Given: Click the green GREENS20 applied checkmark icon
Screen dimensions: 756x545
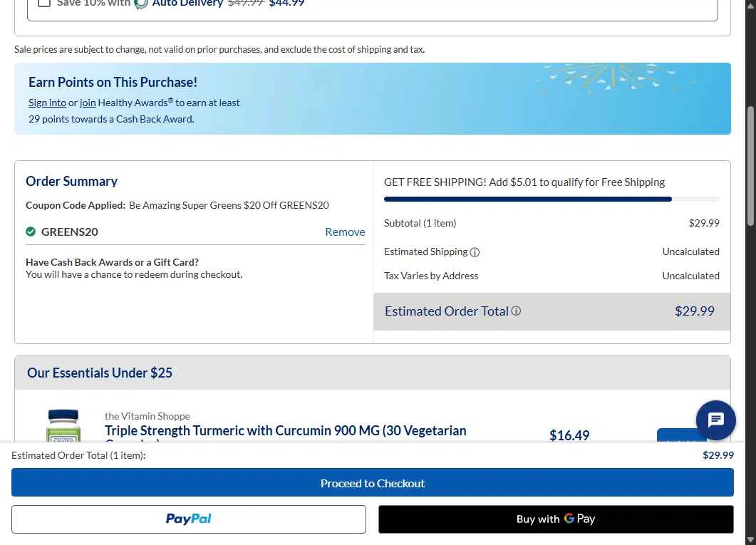Looking at the screenshot, I should pyautogui.click(x=31, y=232).
